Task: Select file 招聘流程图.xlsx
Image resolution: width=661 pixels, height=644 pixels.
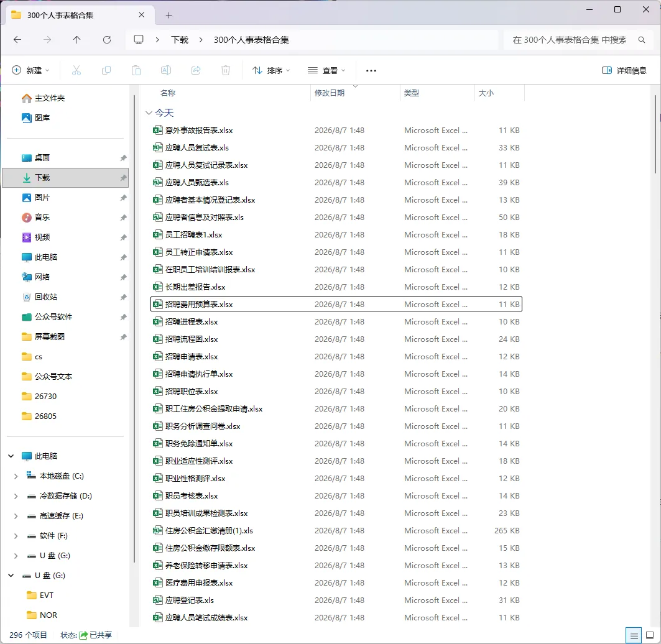Action: coord(336,339)
